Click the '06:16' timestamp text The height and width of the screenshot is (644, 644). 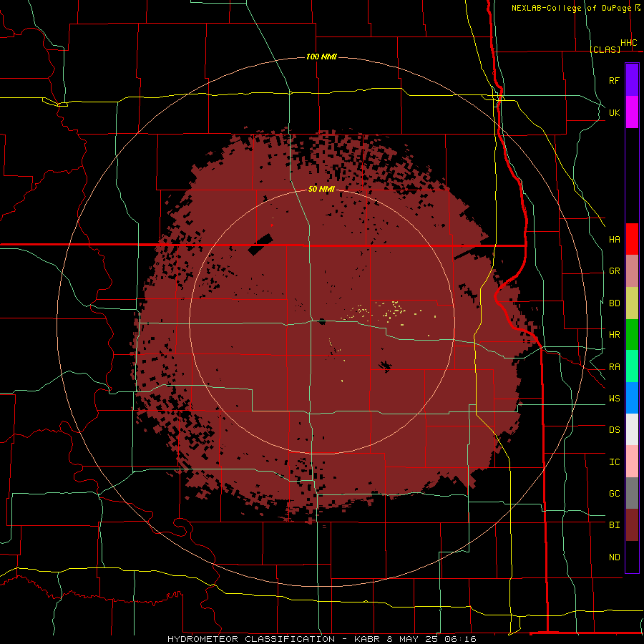click(x=460, y=639)
